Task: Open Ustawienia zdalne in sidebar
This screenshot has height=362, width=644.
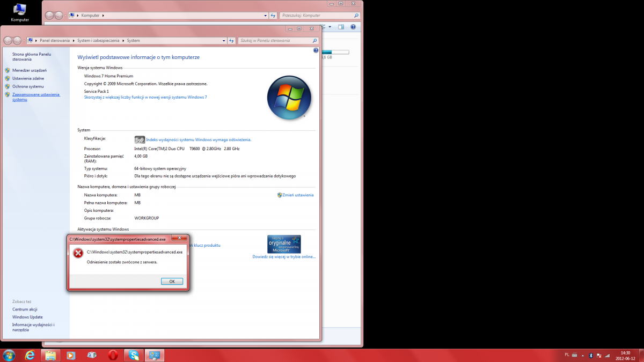Action: (28, 78)
